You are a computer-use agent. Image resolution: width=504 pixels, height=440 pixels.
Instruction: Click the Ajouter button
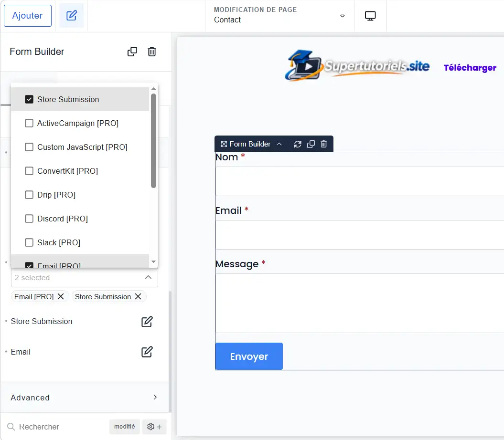(x=28, y=15)
